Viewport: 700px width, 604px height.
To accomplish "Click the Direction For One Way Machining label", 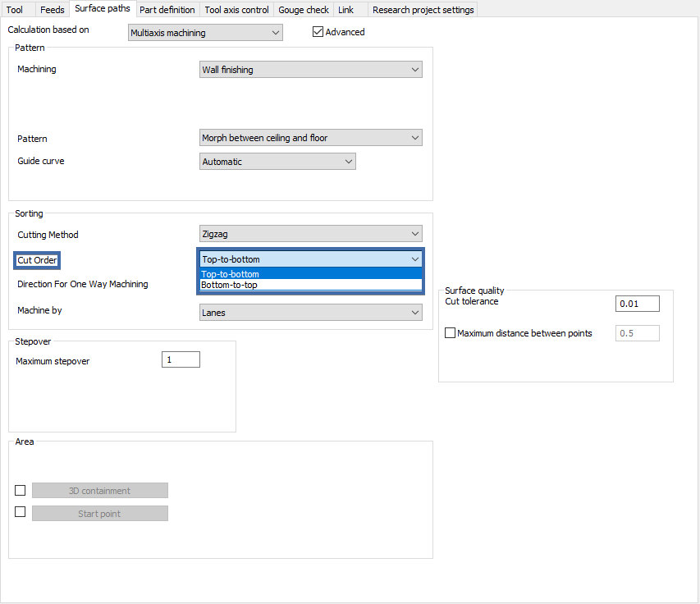I will [83, 284].
